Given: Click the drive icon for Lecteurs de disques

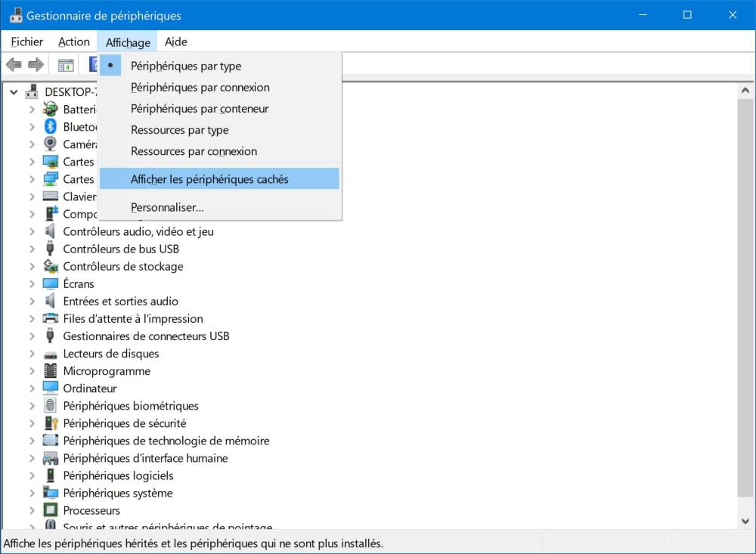Looking at the screenshot, I should [x=50, y=354].
